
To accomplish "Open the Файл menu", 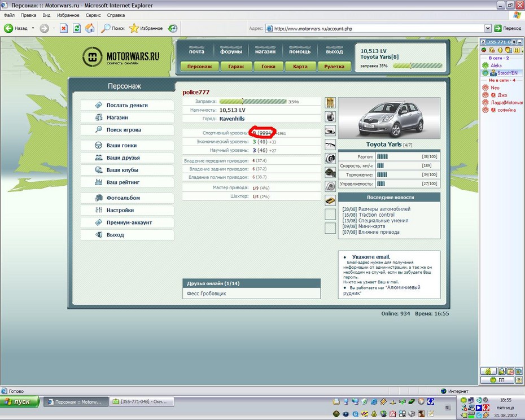I will [x=10, y=15].
